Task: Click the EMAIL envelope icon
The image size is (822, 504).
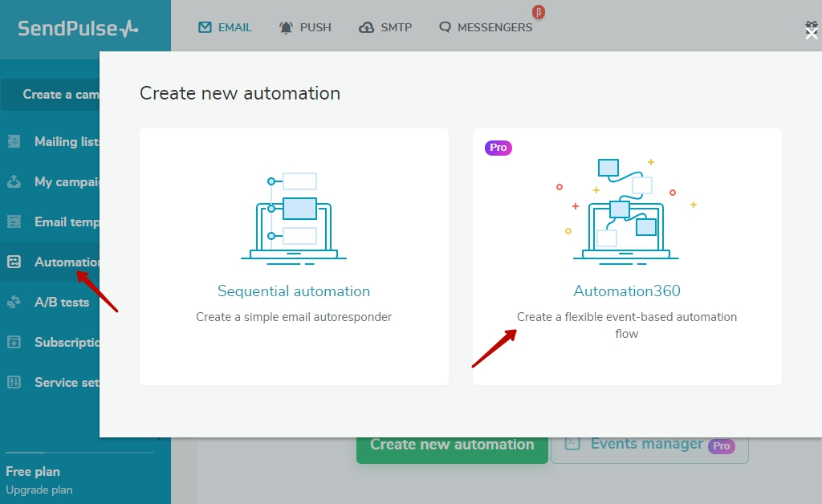Action: coord(205,26)
